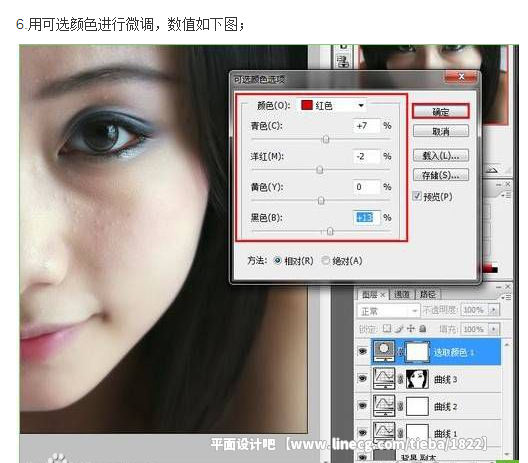Close the Layers panel group
The width and height of the screenshot is (528, 463).
point(508,287)
